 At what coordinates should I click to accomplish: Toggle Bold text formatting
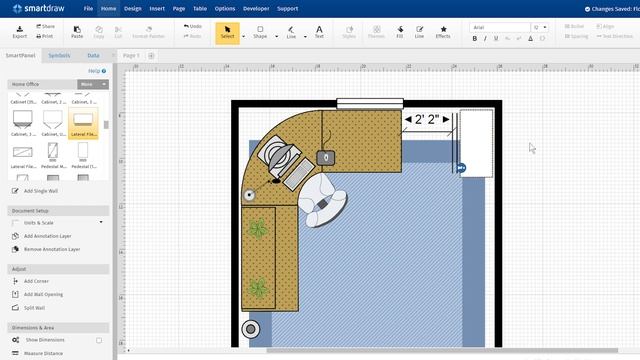(x=474, y=38)
